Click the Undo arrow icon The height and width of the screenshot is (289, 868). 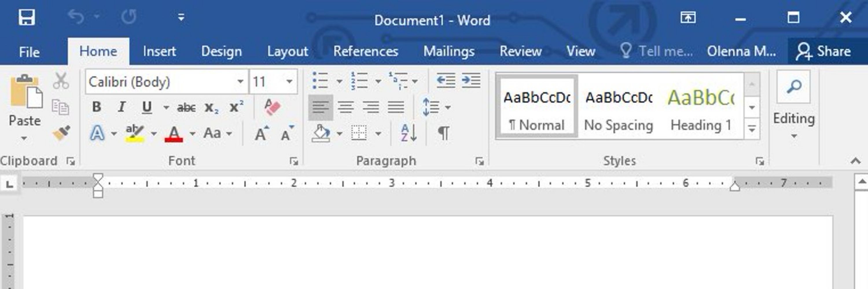coord(76,16)
